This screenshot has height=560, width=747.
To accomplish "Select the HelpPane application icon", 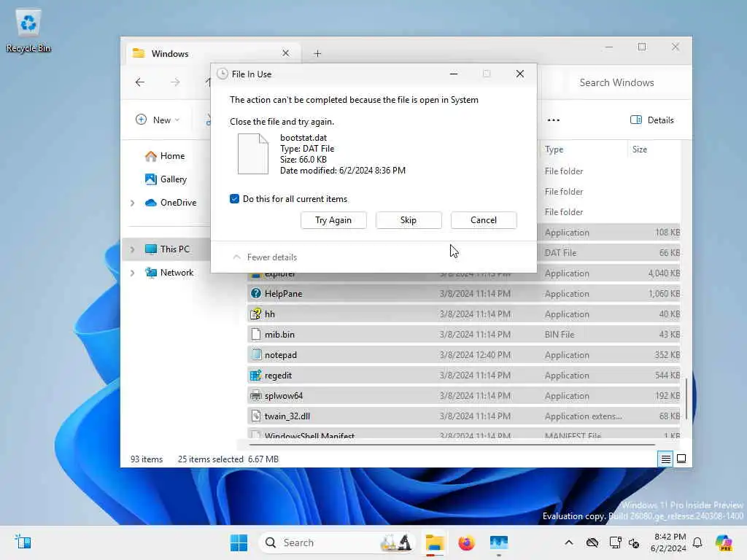I will tap(256, 293).
